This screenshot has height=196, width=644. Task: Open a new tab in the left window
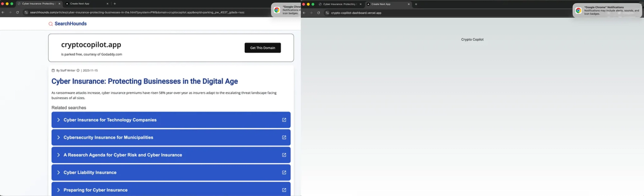click(115, 4)
